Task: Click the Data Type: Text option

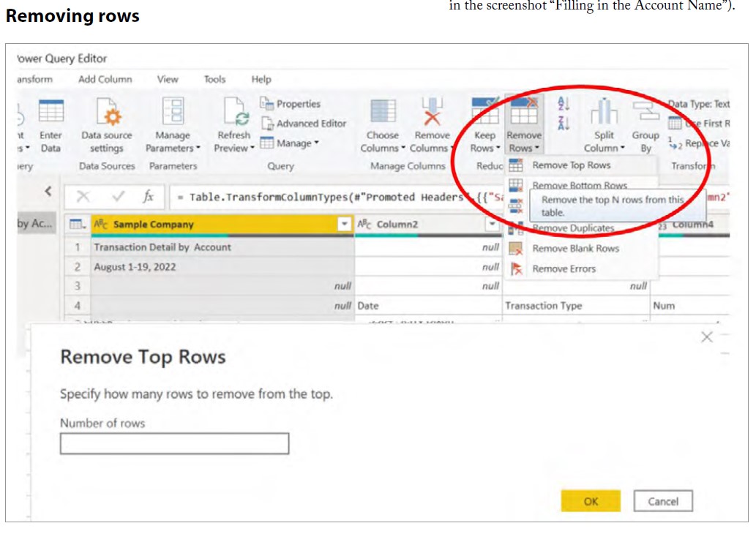Action: [x=699, y=104]
